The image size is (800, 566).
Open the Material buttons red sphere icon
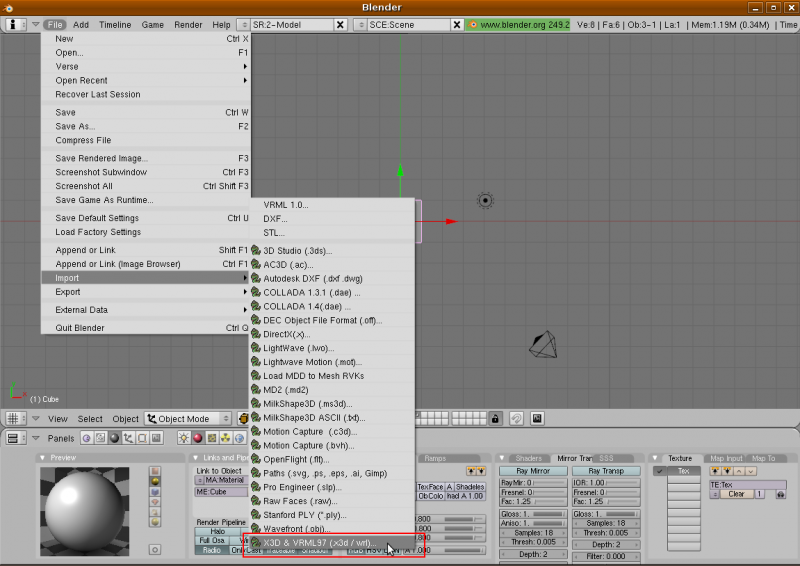click(x=198, y=438)
